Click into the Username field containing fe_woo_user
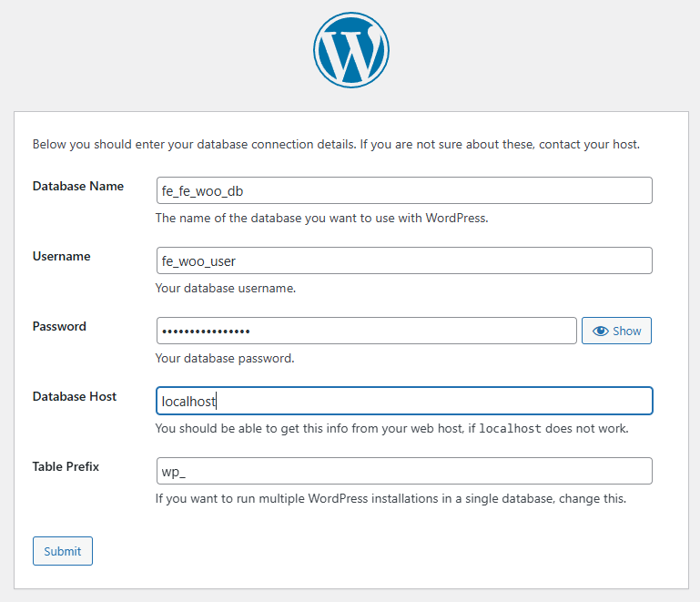700x602 pixels. [x=404, y=260]
